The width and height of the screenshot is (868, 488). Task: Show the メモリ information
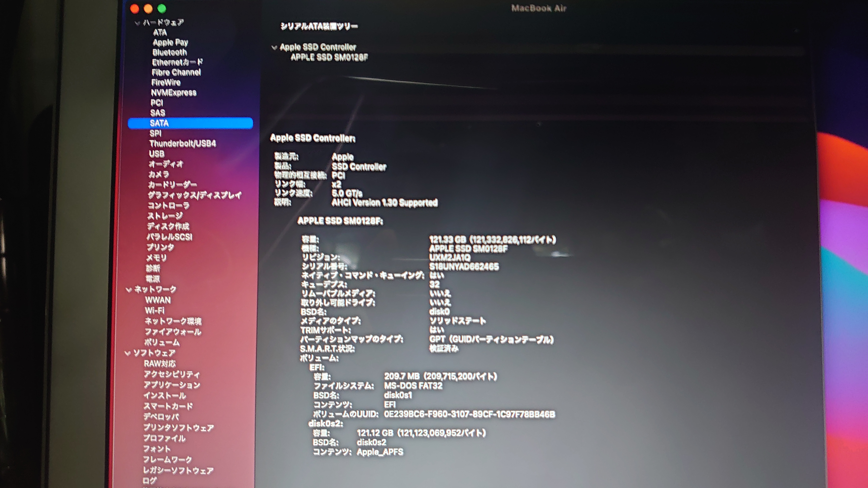tap(156, 258)
